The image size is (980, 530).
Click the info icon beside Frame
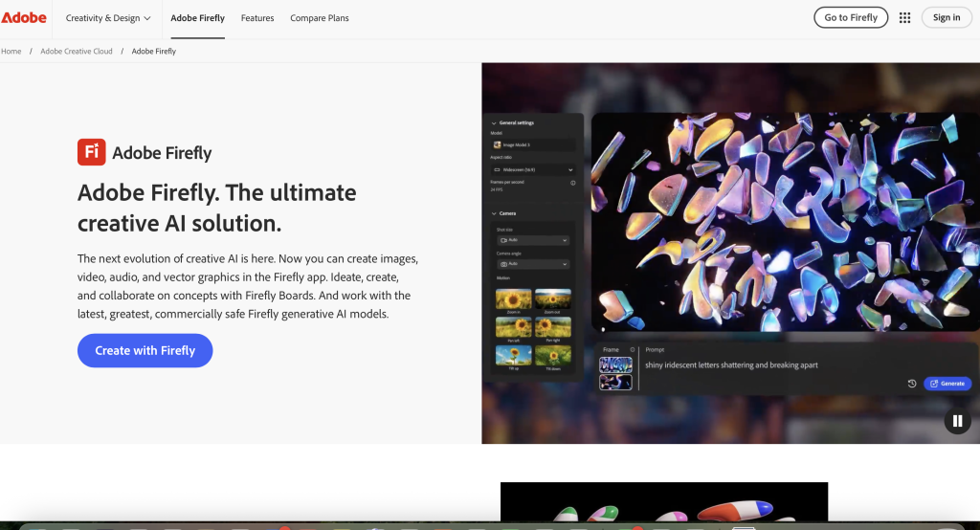coord(633,350)
